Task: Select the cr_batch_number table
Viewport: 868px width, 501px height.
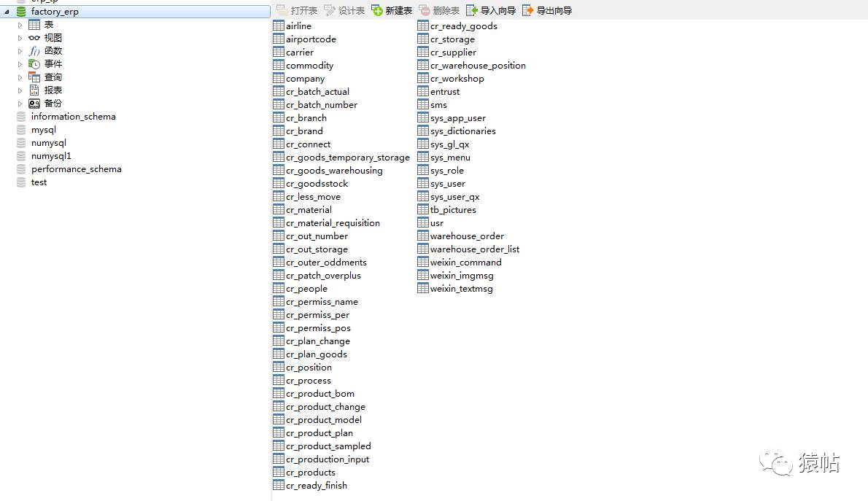Action: pos(321,105)
